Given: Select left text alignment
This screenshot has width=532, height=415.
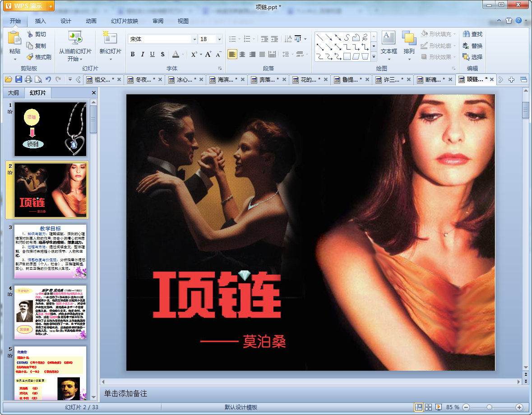Looking at the screenshot, I should point(232,54).
